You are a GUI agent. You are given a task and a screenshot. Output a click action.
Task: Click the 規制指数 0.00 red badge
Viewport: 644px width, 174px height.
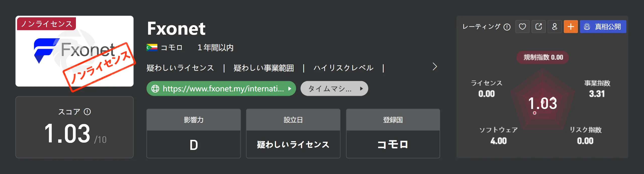click(543, 57)
